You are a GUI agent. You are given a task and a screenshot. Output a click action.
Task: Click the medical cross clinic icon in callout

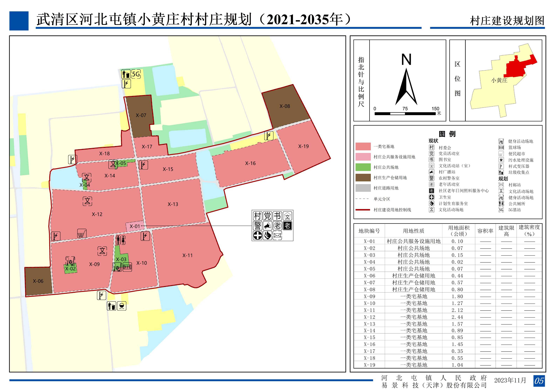point(258,235)
